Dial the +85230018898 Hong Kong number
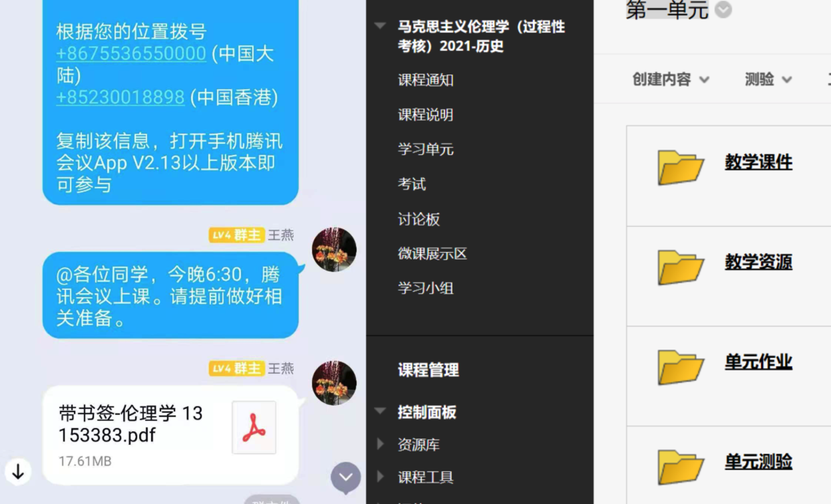 pos(120,97)
